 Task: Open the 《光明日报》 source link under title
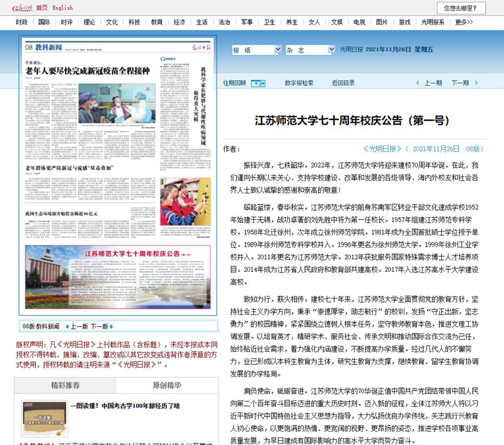(x=382, y=149)
